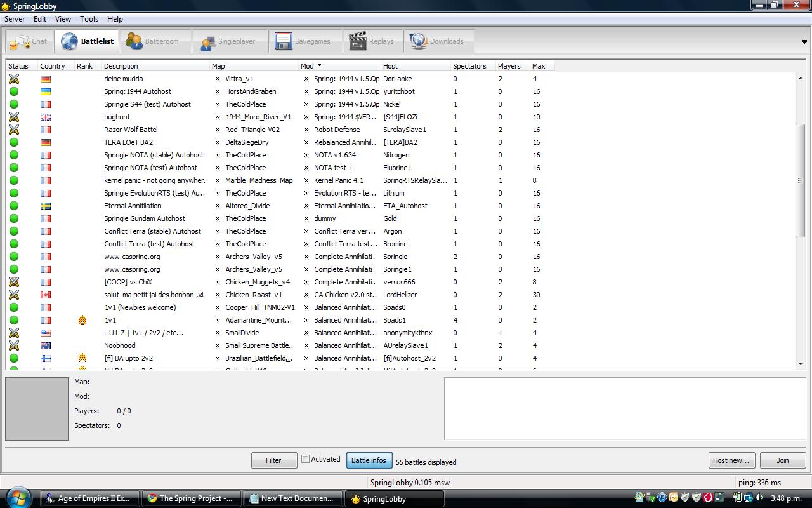Click the in-game swords icon for deine mudda
Image resolution: width=812 pixels, height=508 pixels.
13,79
